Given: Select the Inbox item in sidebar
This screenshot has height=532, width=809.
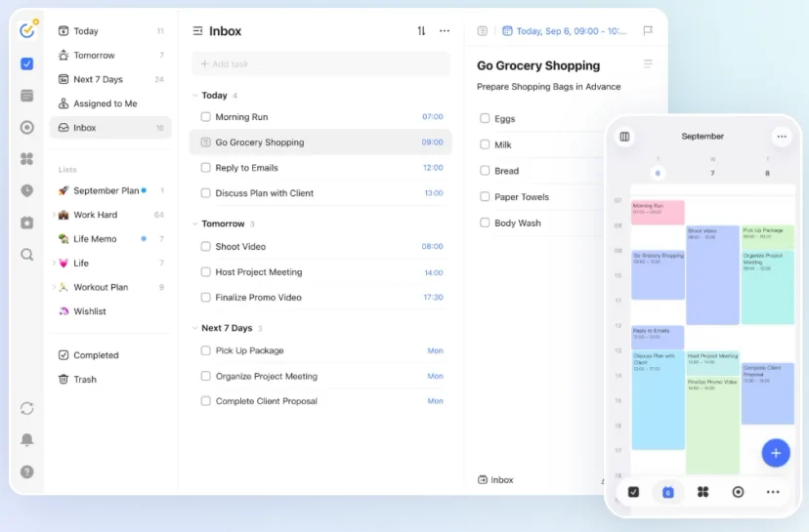Looking at the screenshot, I should [x=110, y=128].
